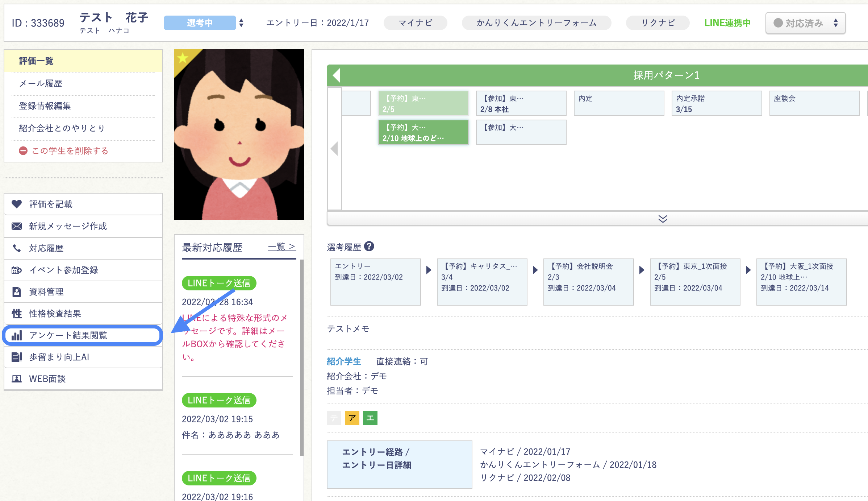Open 登録情報編集 in the side menu
The image size is (868, 501).
click(x=83, y=106)
